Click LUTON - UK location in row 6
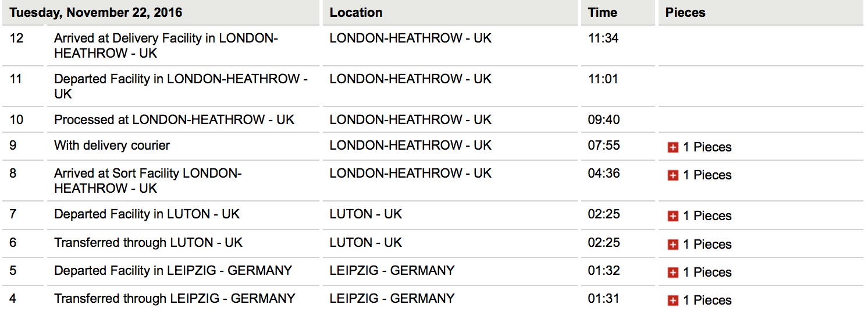868x311 pixels. tap(365, 243)
